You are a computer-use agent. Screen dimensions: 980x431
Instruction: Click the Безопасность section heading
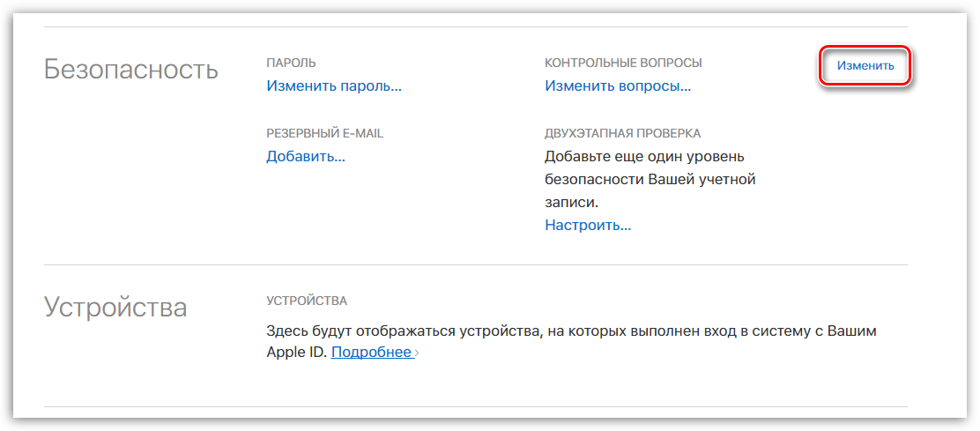tap(131, 70)
